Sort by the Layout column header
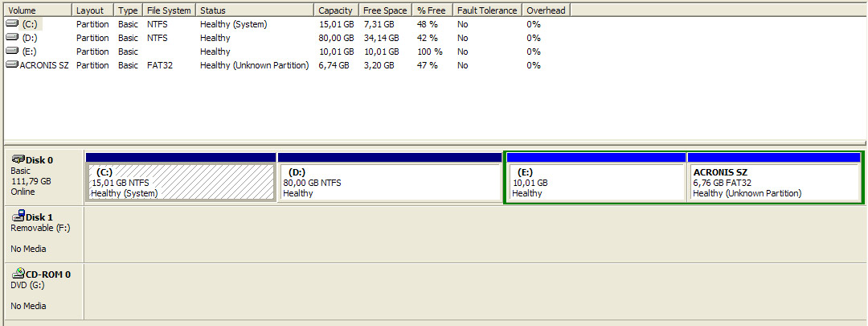This screenshot has width=868, height=326. click(x=93, y=10)
